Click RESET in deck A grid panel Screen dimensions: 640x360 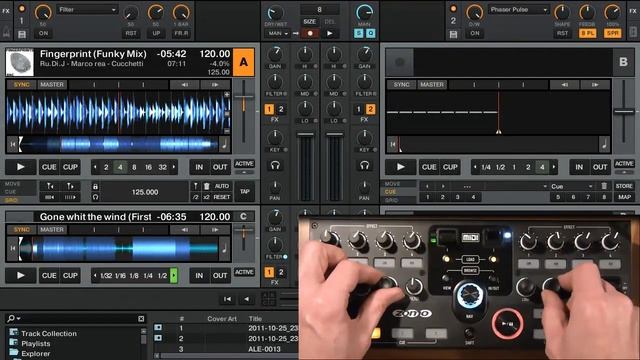222,197
